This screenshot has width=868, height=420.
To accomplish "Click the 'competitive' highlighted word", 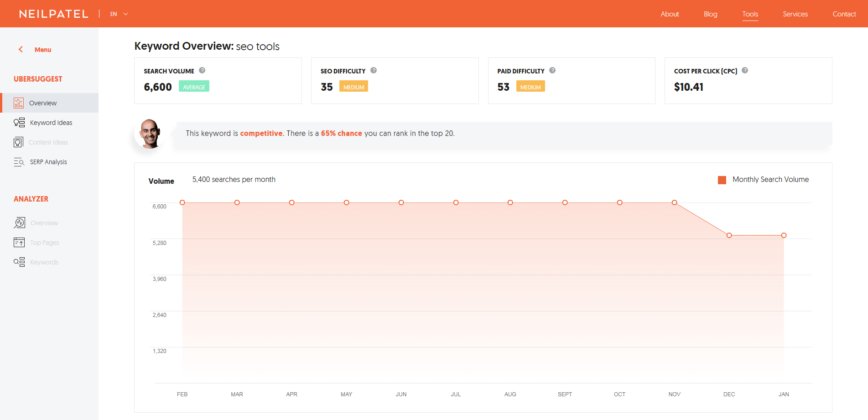I will 261,133.
